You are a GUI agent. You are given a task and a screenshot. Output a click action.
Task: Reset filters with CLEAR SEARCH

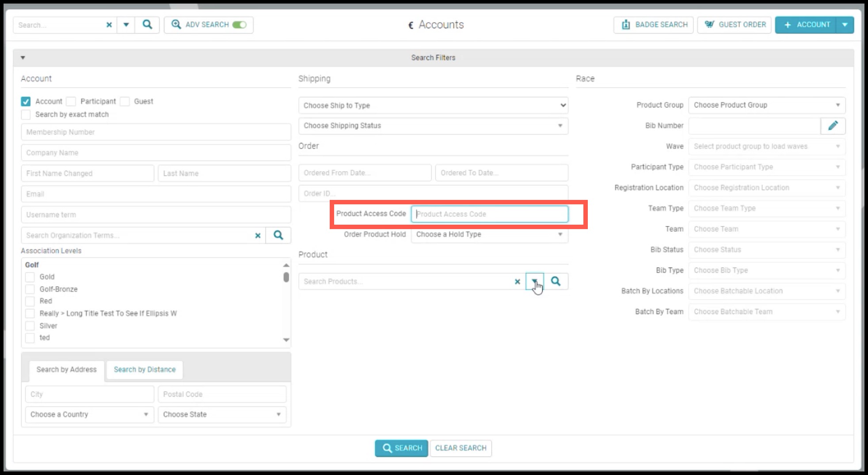pos(461,448)
